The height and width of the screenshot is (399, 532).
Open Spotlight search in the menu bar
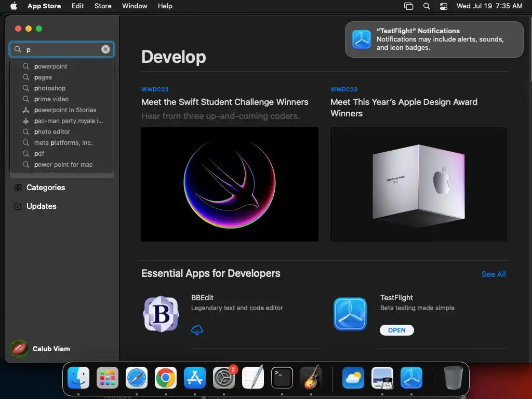427,6
